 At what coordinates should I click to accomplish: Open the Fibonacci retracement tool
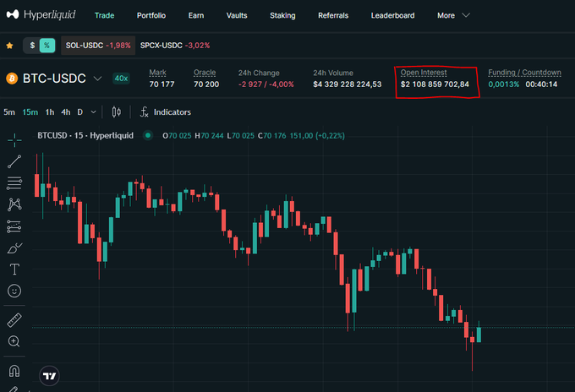click(x=14, y=182)
